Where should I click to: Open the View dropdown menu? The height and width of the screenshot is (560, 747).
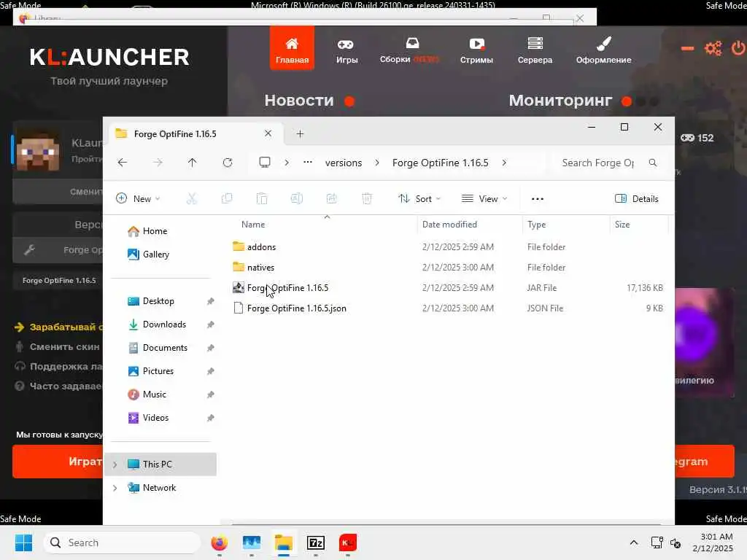pyautogui.click(x=484, y=198)
